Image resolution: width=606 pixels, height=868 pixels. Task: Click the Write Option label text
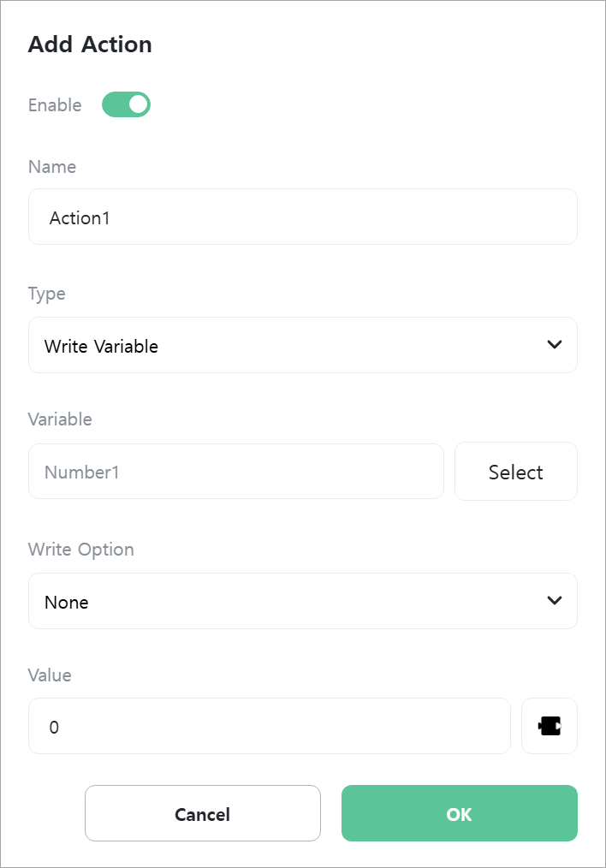pyautogui.click(x=80, y=550)
